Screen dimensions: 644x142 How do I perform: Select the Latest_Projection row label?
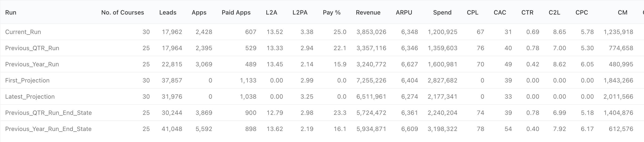30,97
